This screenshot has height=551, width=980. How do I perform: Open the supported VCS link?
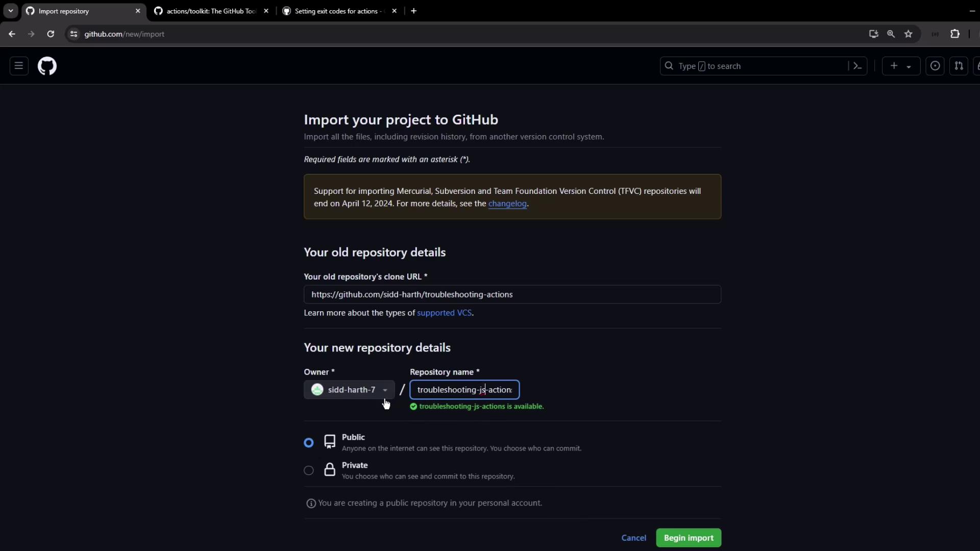pos(444,313)
